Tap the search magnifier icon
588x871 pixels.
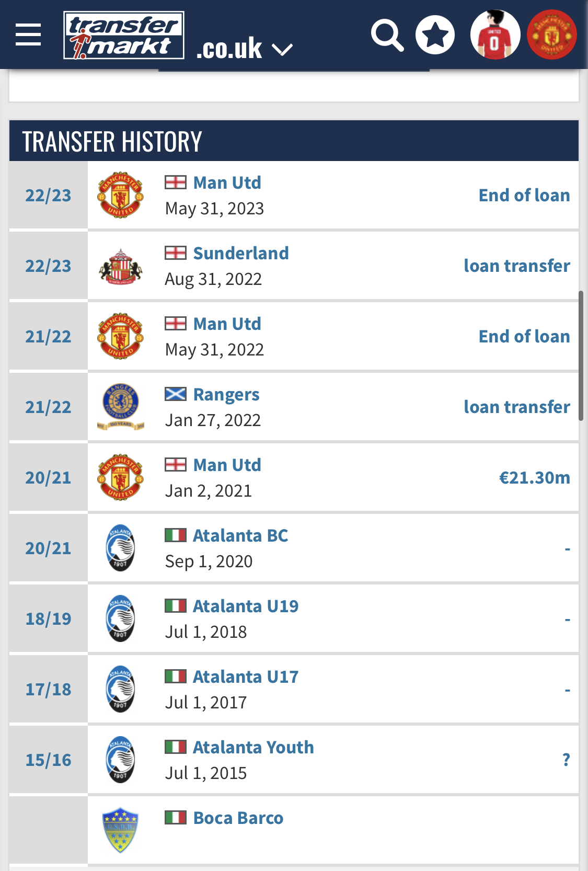click(387, 35)
